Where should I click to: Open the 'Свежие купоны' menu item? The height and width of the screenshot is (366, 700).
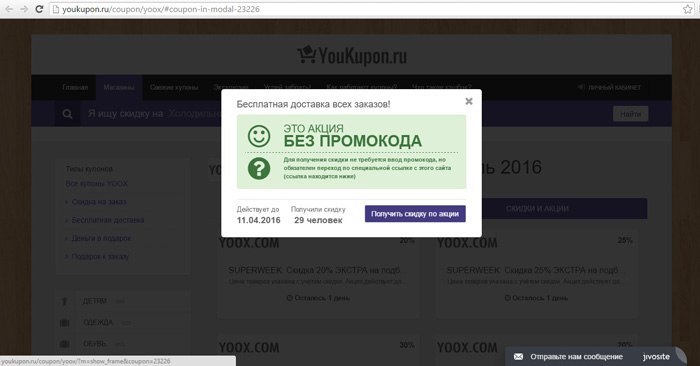pyautogui.click(x=174, y=87)
